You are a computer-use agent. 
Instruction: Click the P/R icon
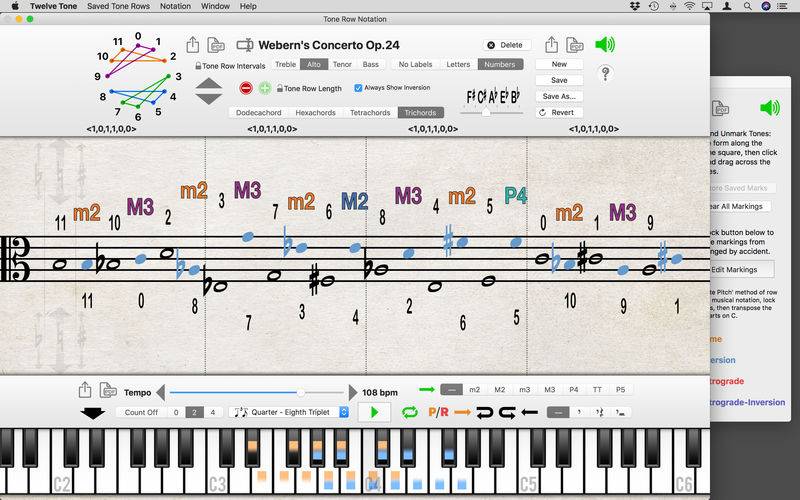pyautogui.click(x=438, y=412)
